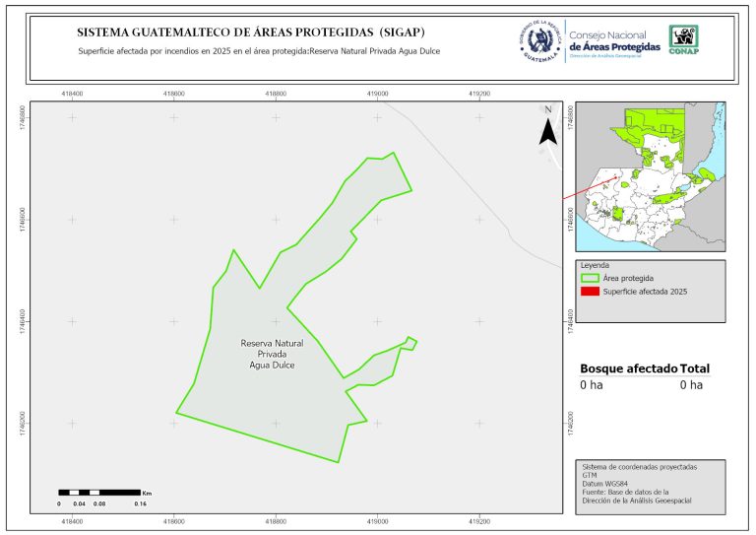Click the Bosque afectado heading
756x535 pixels.
coord(628,368)
